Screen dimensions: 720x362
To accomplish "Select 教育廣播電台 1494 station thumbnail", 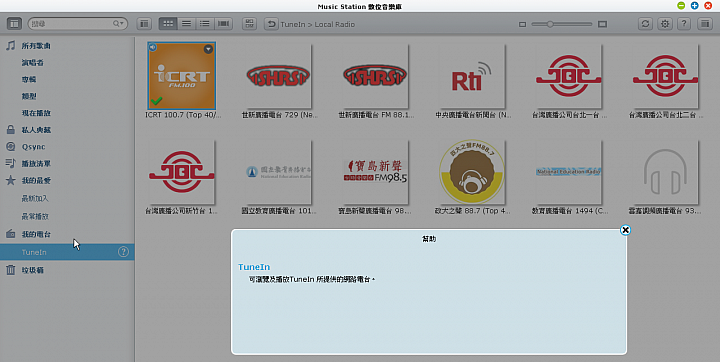I will [568, 172].
